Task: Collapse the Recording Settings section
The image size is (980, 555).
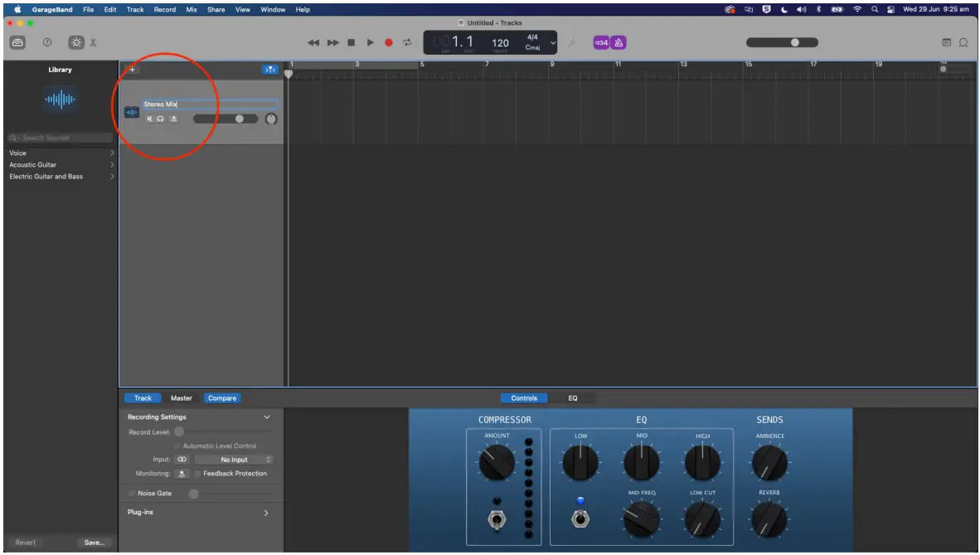Action: click(265, 416)
